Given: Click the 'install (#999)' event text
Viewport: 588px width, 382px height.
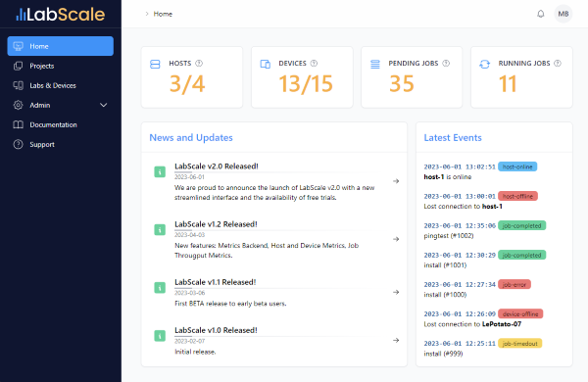Looking at the screenshot, I should pos(443,354).
